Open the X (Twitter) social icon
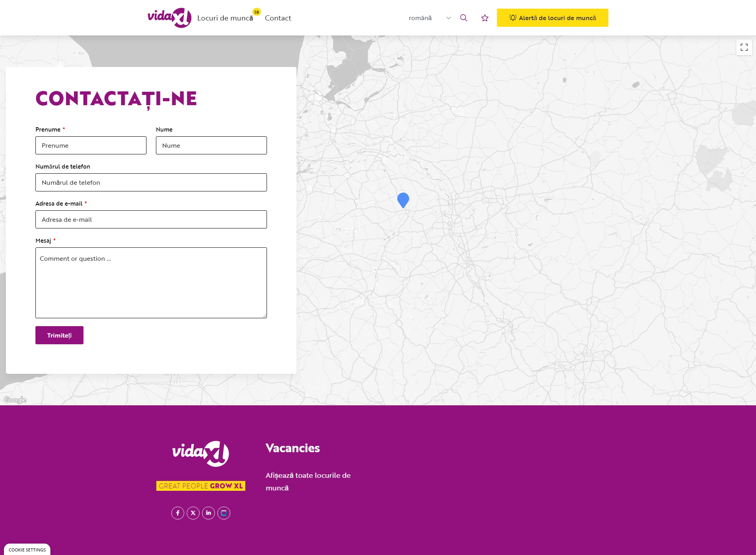Screen dimensions: 756x555 [193, 513]
